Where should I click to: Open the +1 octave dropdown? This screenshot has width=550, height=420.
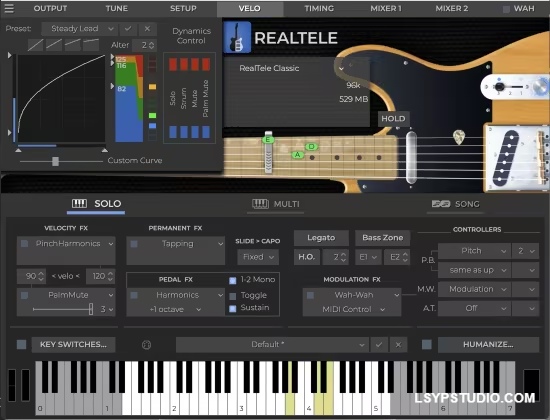[x=175, y=309]
